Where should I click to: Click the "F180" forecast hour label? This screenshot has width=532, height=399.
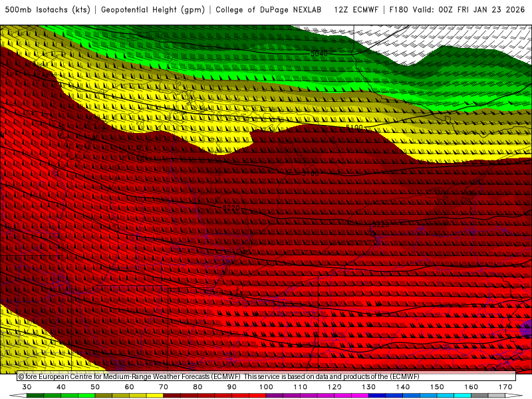[x=398, y=10]
